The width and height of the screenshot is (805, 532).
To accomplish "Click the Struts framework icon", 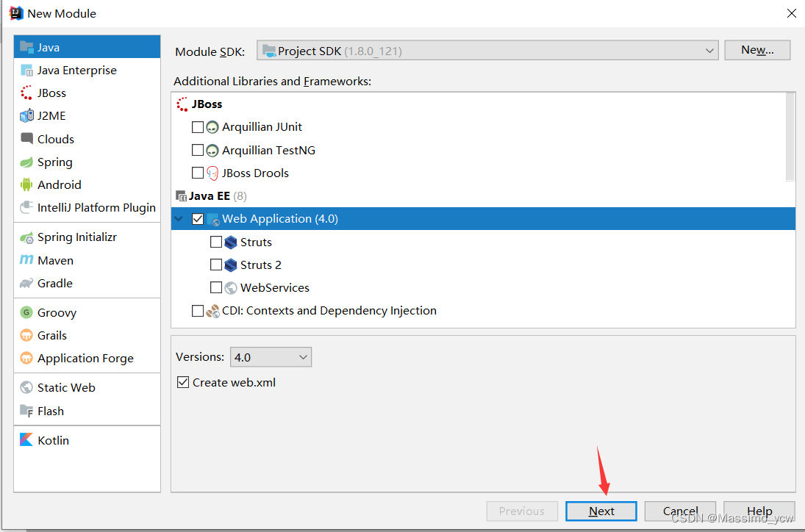I will (231, 242).
